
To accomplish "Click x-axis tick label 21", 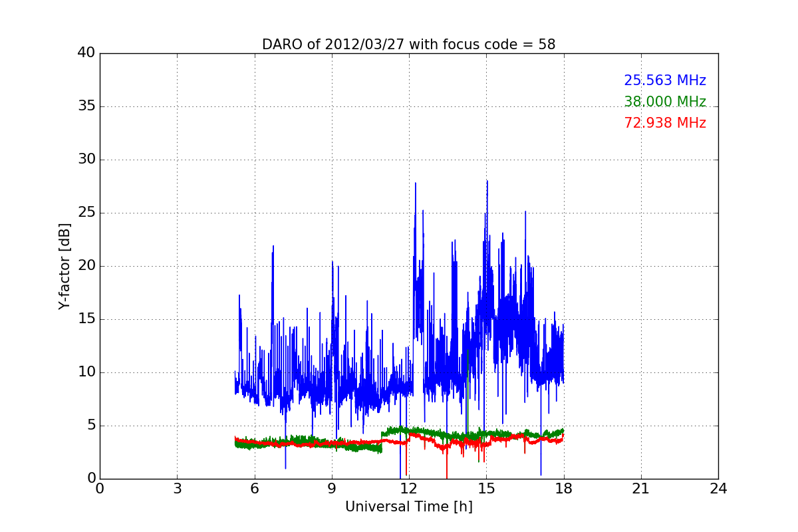I will point(641,489).
